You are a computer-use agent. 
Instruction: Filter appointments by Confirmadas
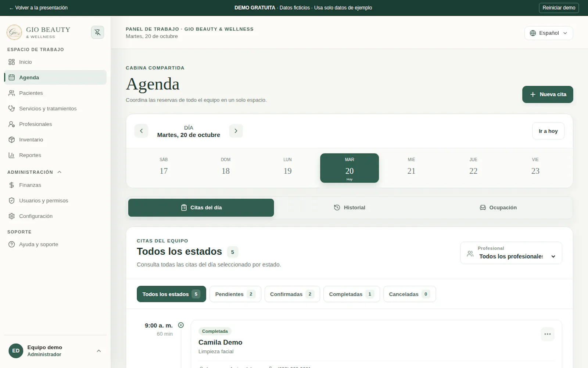click(292, 294)
